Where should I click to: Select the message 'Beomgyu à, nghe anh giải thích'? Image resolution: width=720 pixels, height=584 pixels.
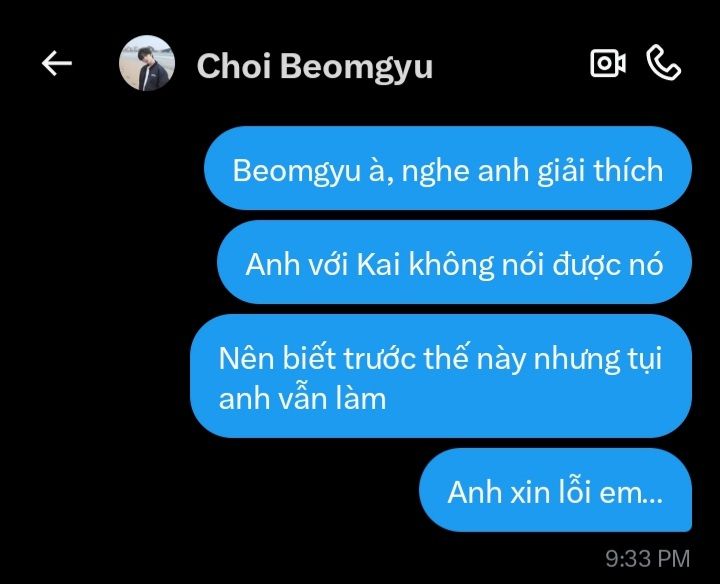(448, 168)
